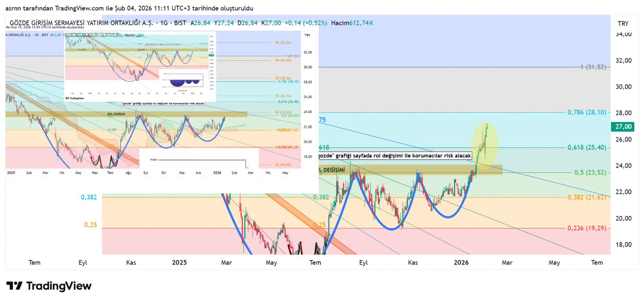Viewport: 644px width, 302px height.
Task: Click the 'korumacılar risk alacak' text annotation
Action: (x=394, y=156)
